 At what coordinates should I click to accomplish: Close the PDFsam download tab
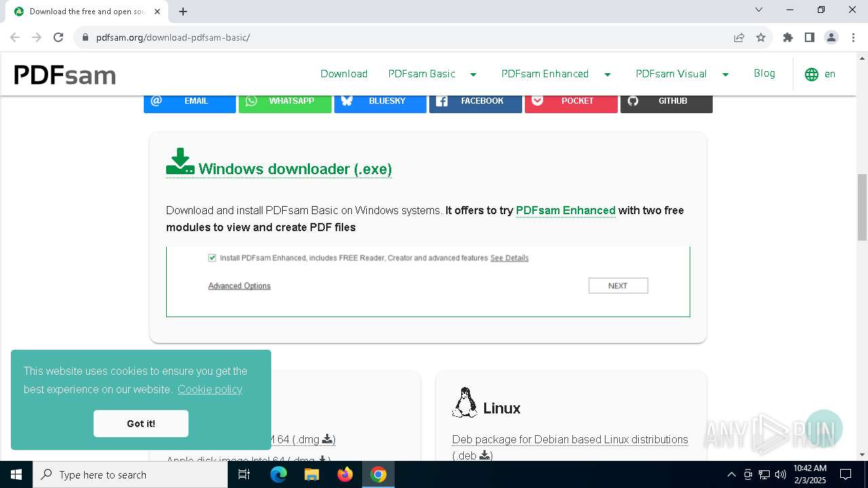157,12
